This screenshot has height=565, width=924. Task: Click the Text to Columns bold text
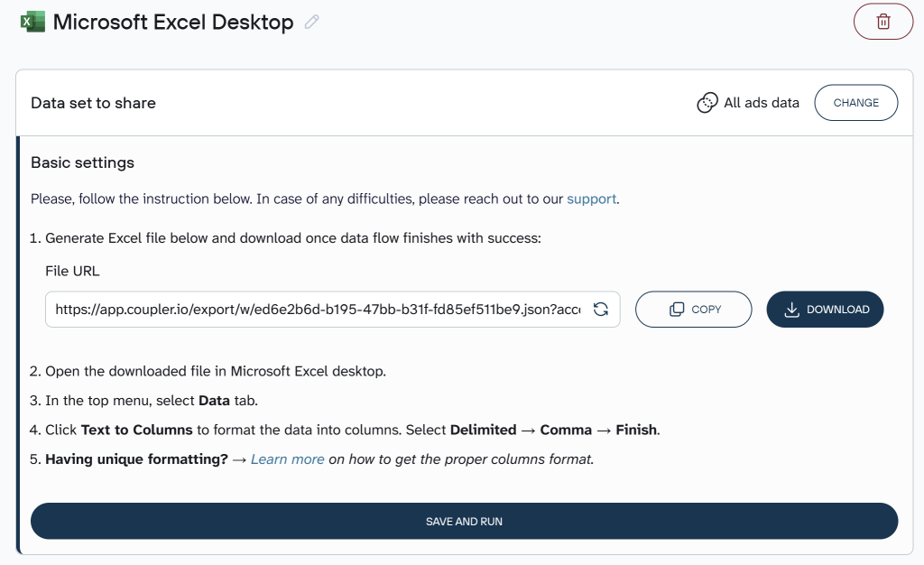137,431
